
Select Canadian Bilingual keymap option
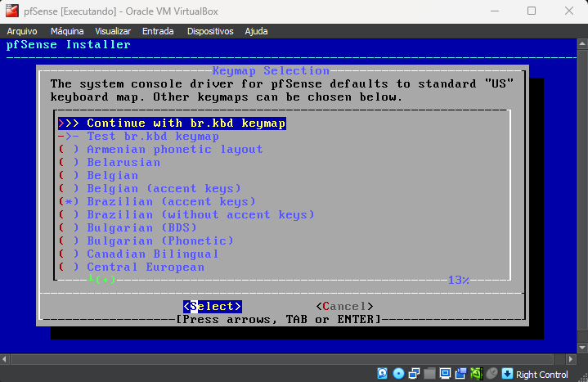coord(138,254)
